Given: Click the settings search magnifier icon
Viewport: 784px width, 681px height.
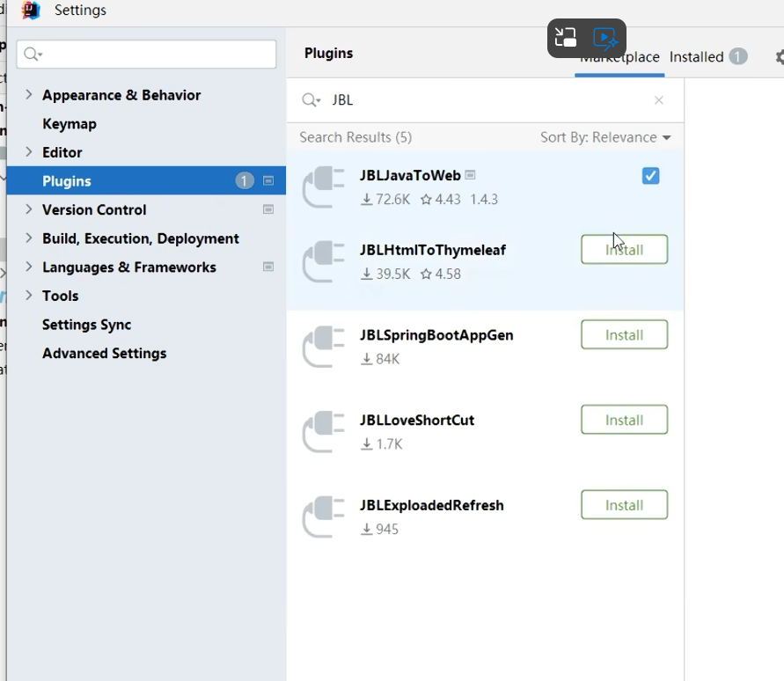Looking at the screenshot, I should pyautogui.click(x=33, y=54).
